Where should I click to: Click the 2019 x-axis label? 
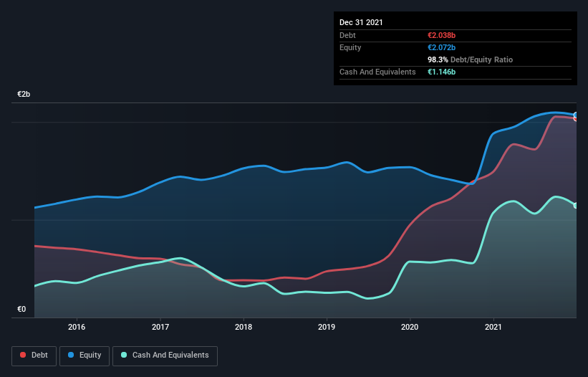click(327, 327)
